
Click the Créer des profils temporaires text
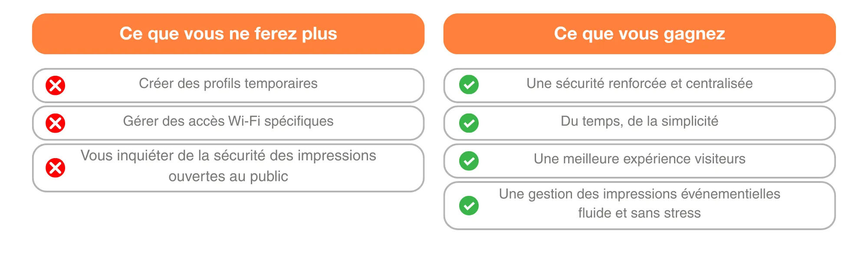[x=228, y=83]
